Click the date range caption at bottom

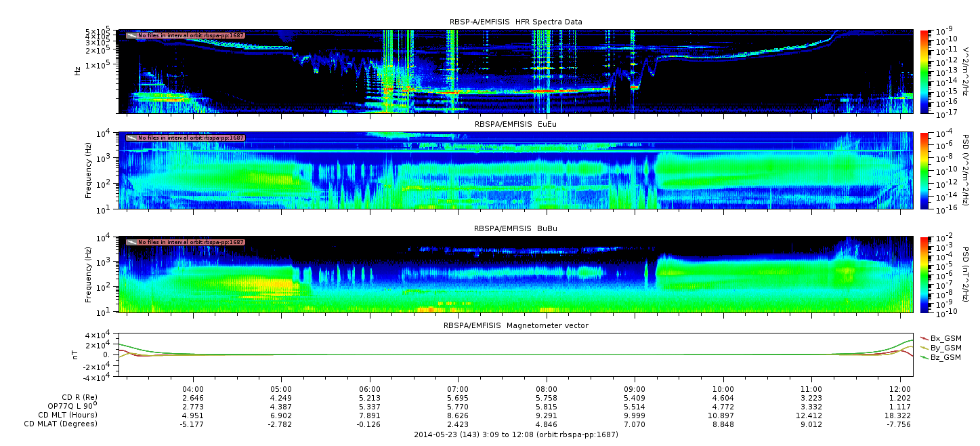515,434
